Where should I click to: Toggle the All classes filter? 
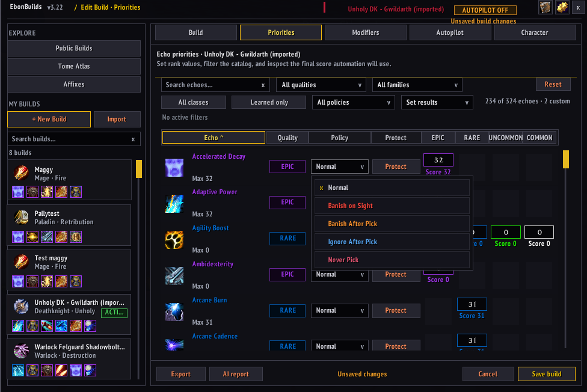pyautogui.click(x=194, y=102)
